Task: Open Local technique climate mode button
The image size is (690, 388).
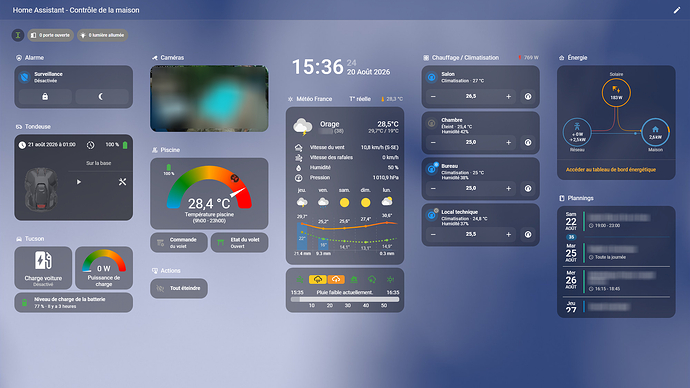Action: coord(528,234)
